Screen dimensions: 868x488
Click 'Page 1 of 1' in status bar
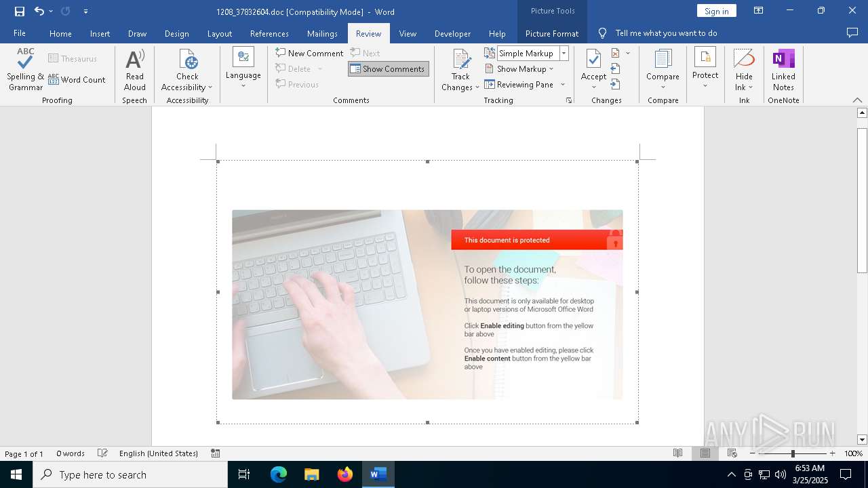pos(24,453)
